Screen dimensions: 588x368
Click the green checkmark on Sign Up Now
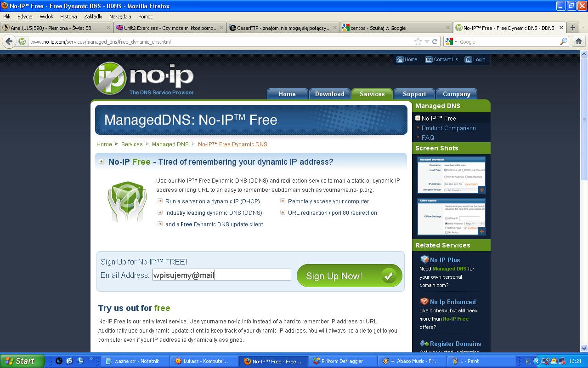pyautogui.click(x=389, y=276)
